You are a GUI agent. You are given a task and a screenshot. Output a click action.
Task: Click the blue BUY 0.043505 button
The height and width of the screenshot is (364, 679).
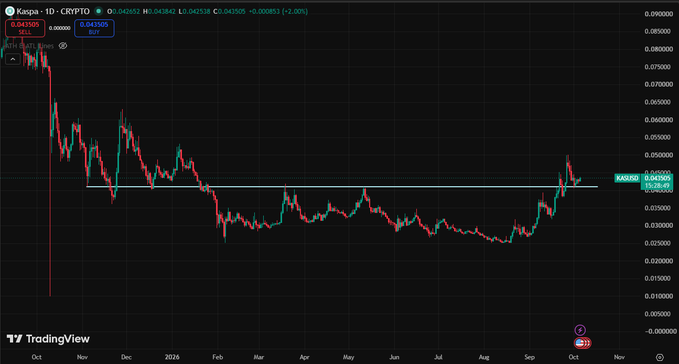tap(94, 28)
